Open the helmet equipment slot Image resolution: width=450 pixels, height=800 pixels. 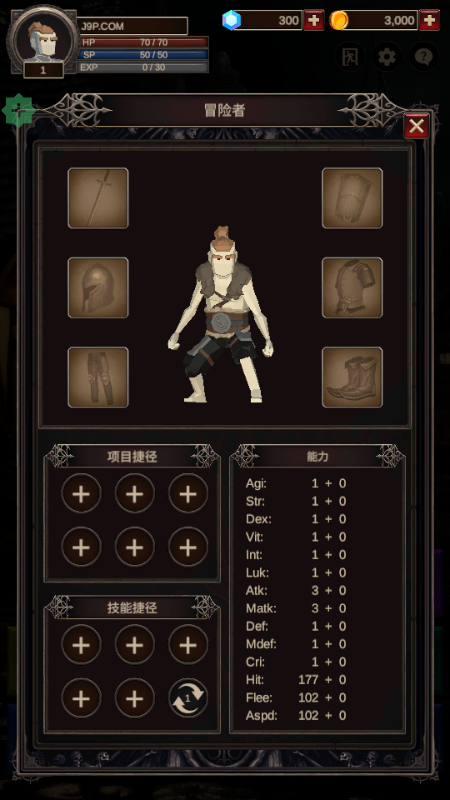pyautogui.click(x=98, y=288)
